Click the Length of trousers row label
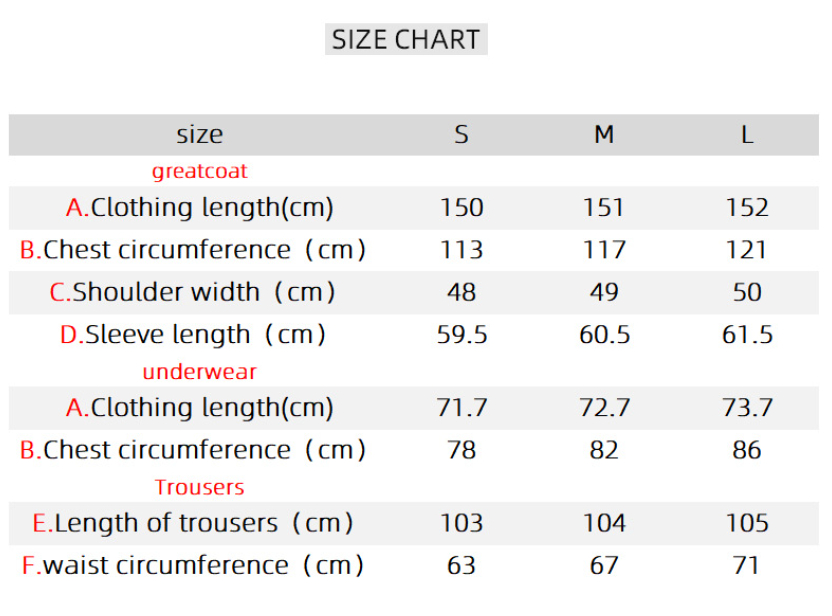The height and width of the screenshot is (616, 832). click(x=193, y=523)
